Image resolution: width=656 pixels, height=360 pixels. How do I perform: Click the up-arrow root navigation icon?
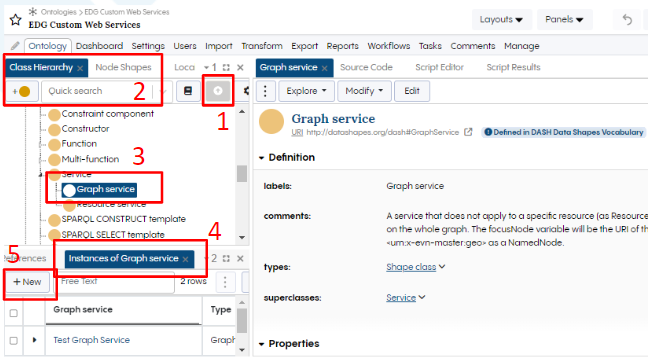pos(218,91)
